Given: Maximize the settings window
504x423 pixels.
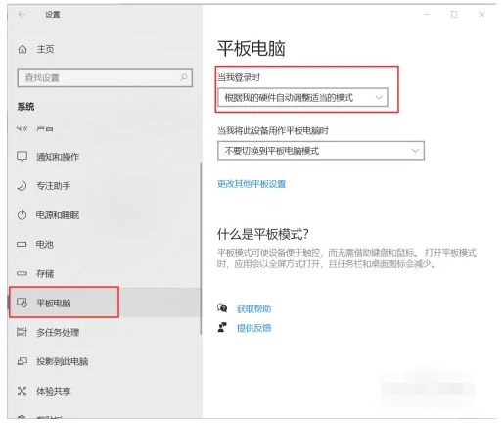Looking at the screenshot, I should 454,14.
